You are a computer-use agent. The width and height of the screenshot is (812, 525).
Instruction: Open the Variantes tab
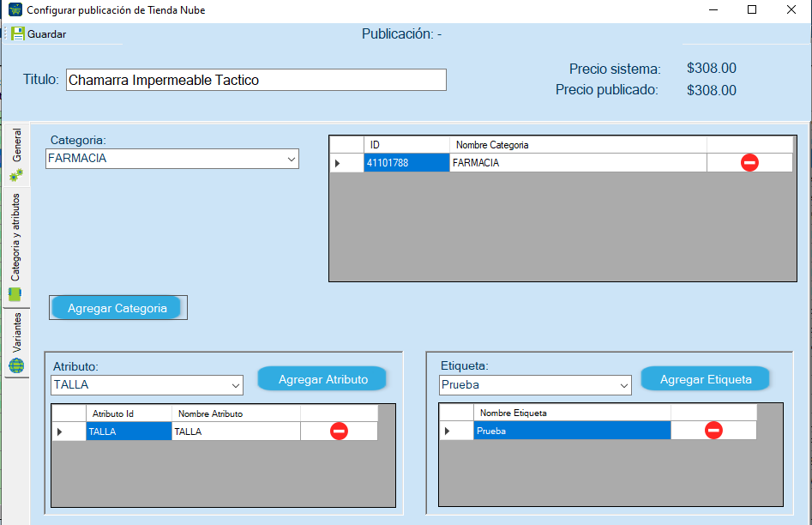16,342
